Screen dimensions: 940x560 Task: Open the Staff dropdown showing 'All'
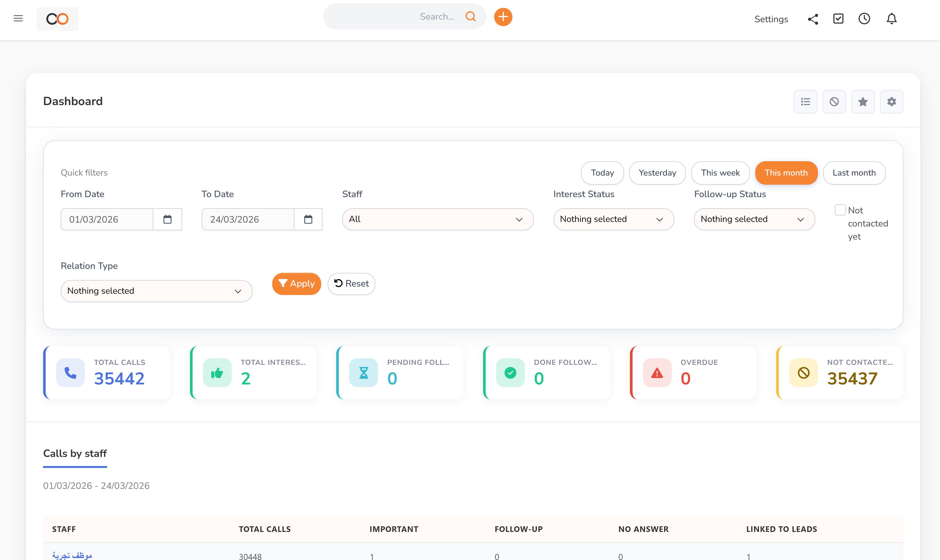(x=437, y=219)
